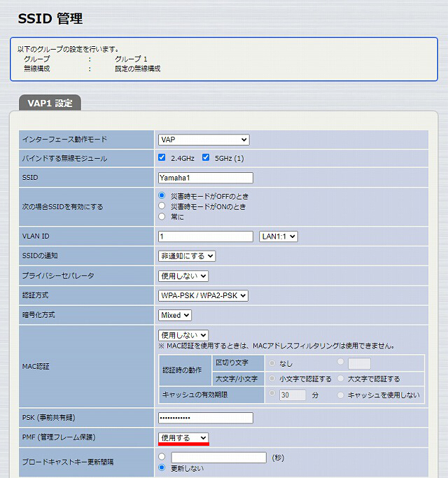
Task: Click the VLAN ID input field
Action: pos(206,237)
